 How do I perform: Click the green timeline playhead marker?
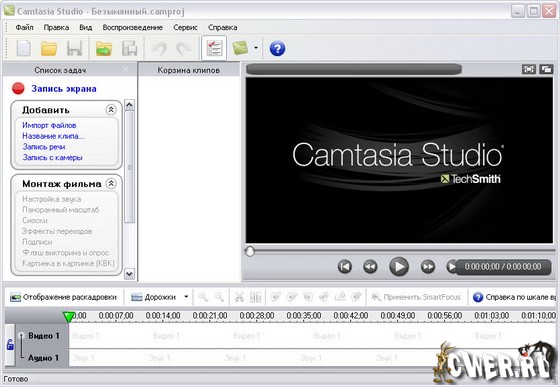tap(68, 316)
